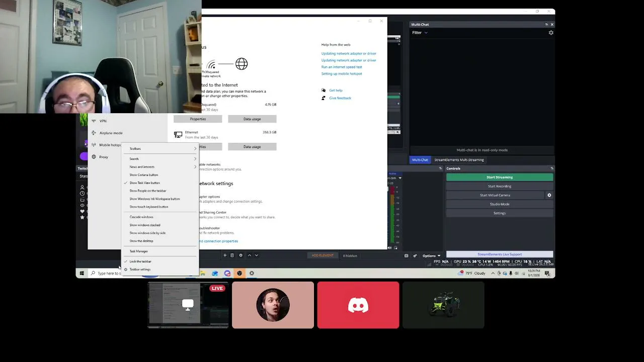Toggle Show Windows Ink Workspace button
This screenshot has width=644, height=362.
(154, 199)
